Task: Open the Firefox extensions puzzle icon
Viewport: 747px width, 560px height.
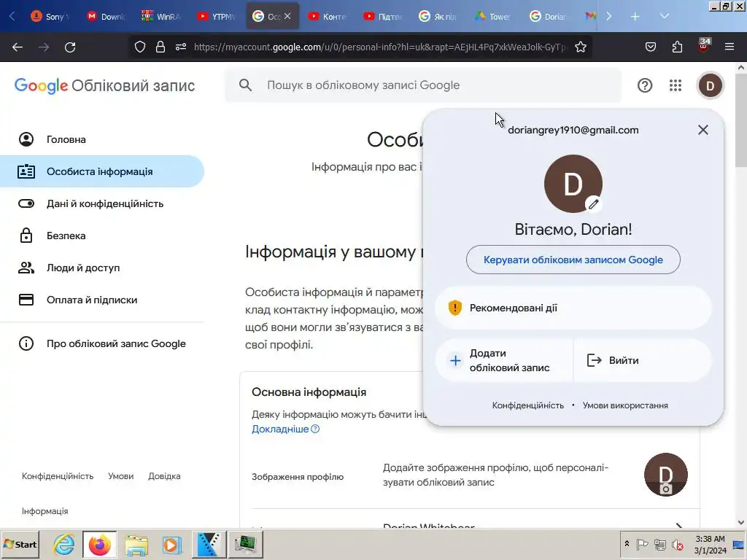Action: click(x=677, y=47)
